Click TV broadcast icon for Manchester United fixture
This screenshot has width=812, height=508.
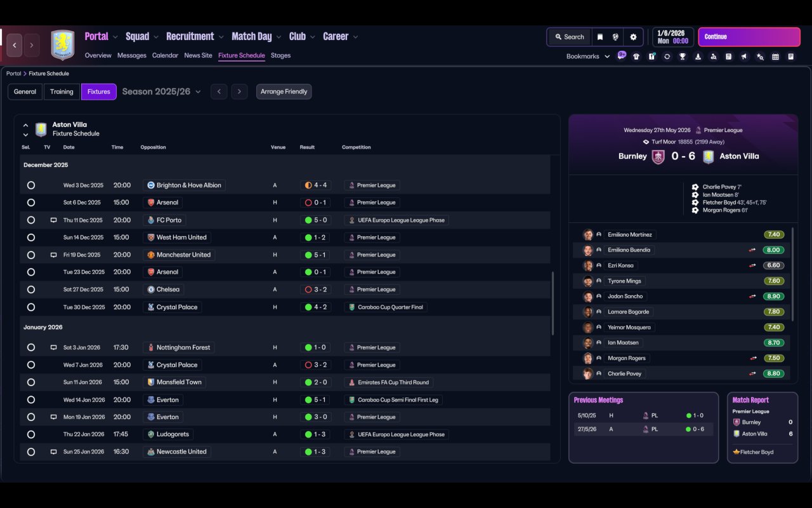[53, 255]
